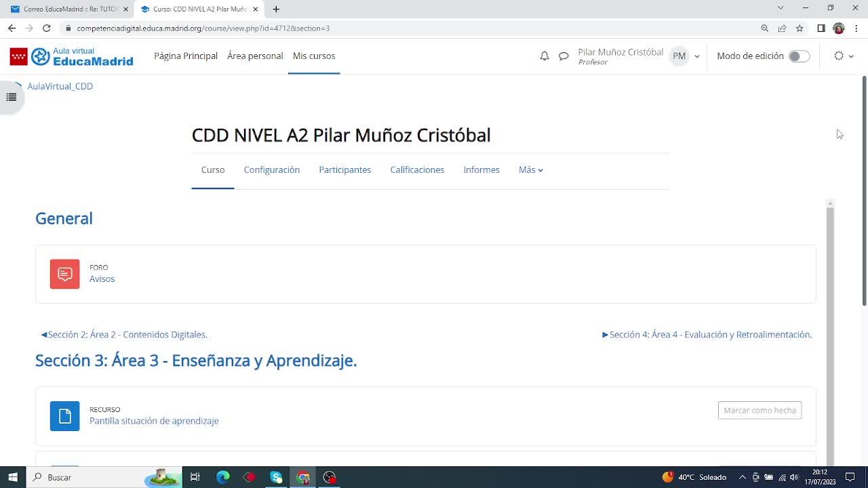Open a new browser tab with the plus
The width and height of the screenshot is (868, 488).
point(276,9)
